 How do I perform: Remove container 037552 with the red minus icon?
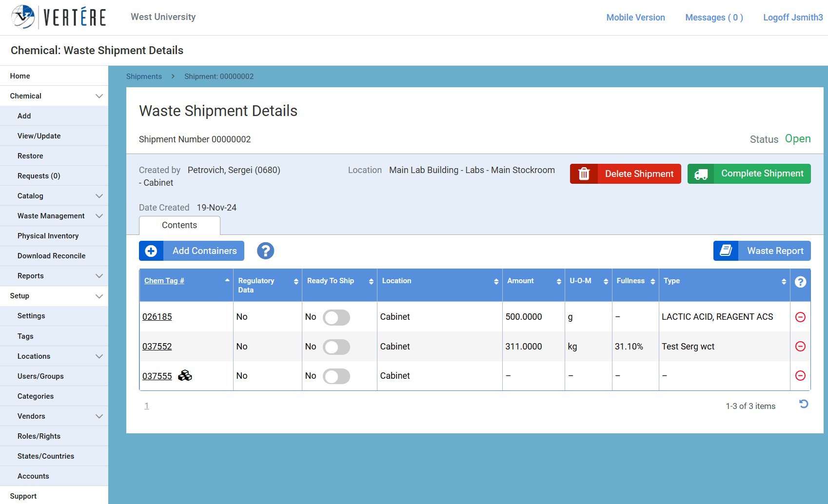pyautogui.click(x=800, y=347)
